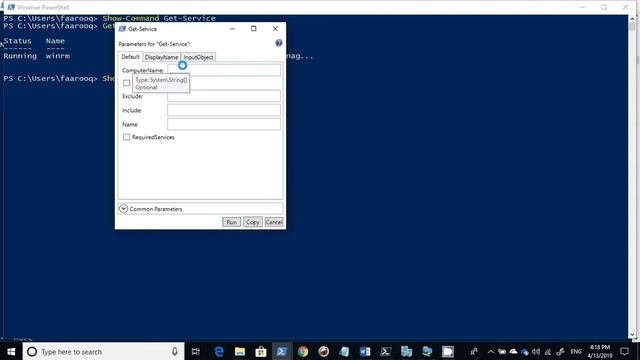640x360 pixels.
Task: Click the ComputerName input field
Action: click(224, 70)
